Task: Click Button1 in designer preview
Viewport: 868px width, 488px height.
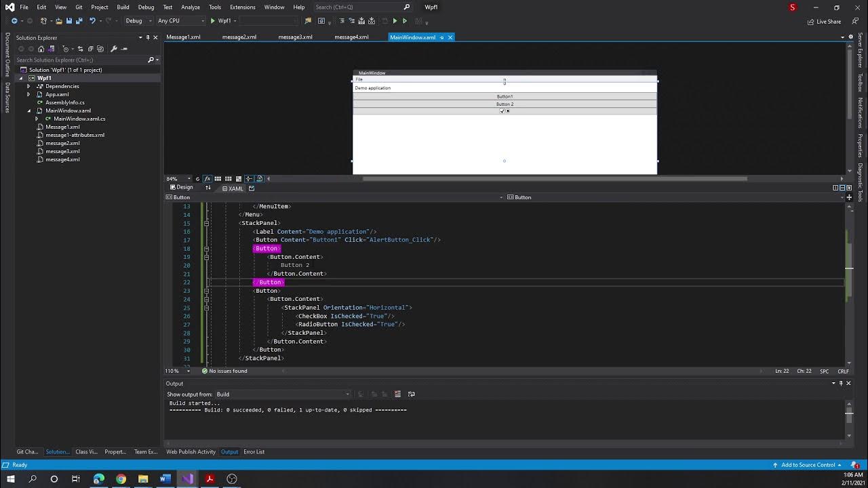Action: coord(505,96)
